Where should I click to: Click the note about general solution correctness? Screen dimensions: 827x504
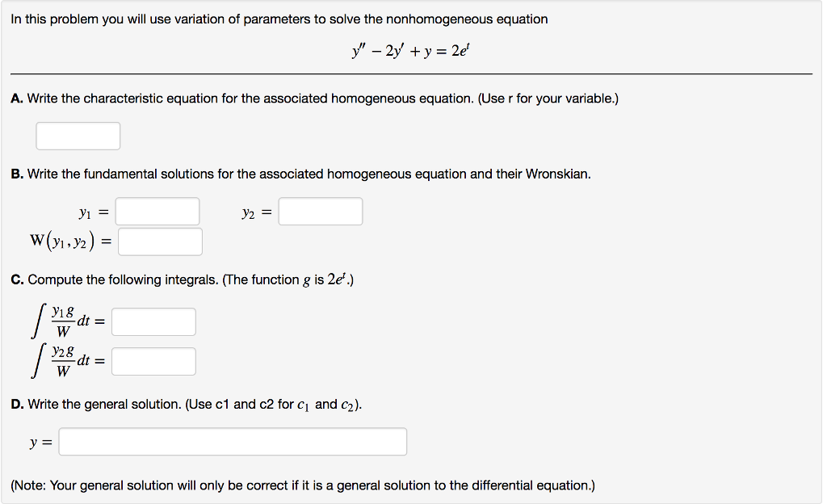tap(303, 485)
